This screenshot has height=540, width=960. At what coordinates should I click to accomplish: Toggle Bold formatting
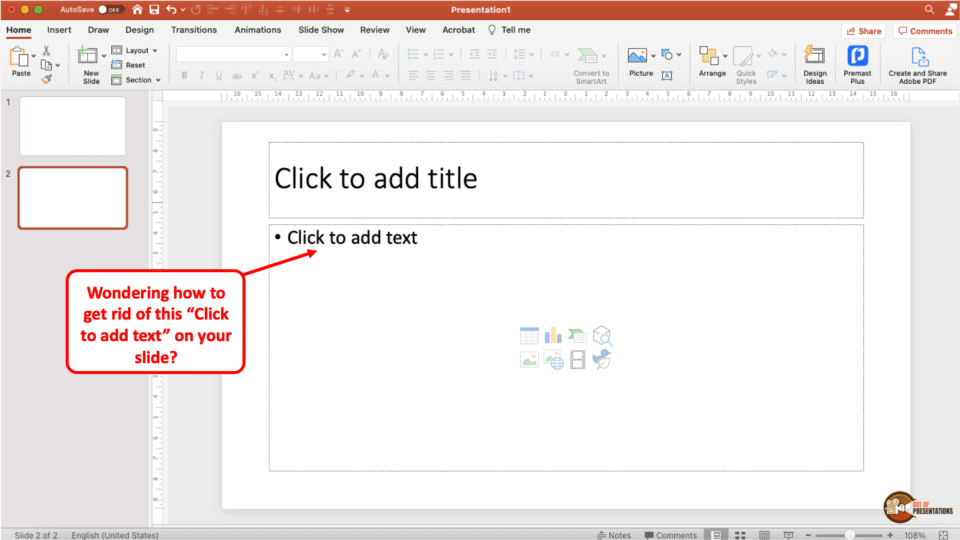[184, 76]
